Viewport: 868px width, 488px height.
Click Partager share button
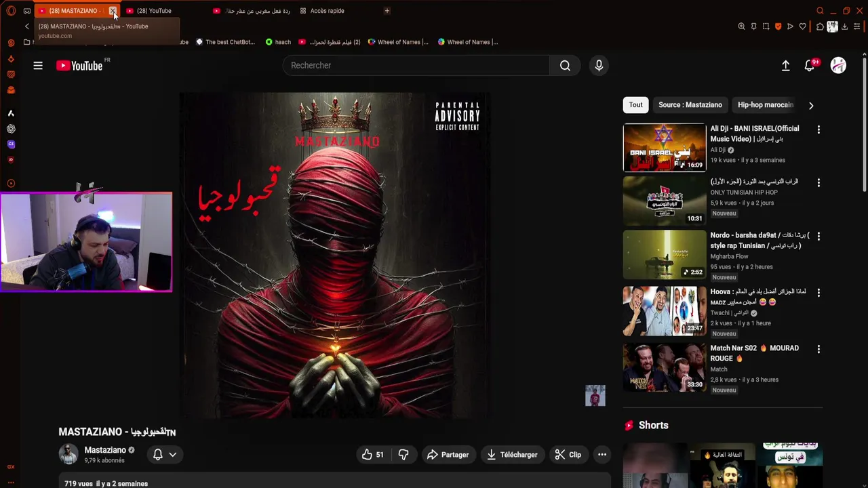coord(448,455)
